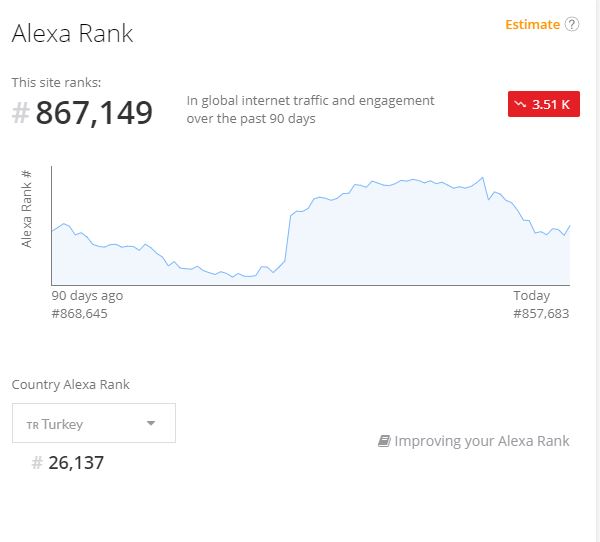Click the red 3.51 K change badge

(543, 104)
